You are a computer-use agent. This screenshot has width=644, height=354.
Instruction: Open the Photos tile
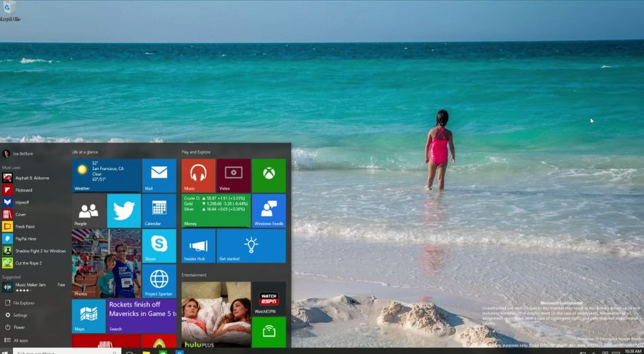pos(107,263)
